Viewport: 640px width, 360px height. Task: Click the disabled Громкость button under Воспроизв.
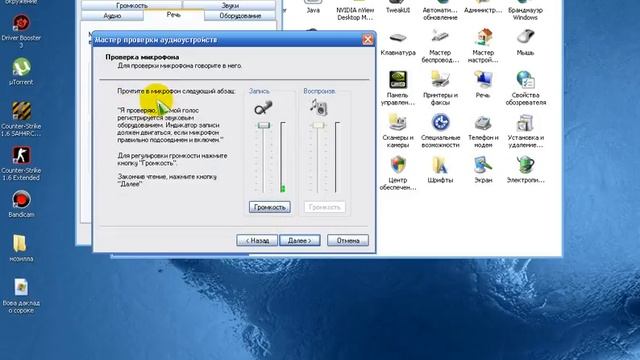(x=324, y=207)
